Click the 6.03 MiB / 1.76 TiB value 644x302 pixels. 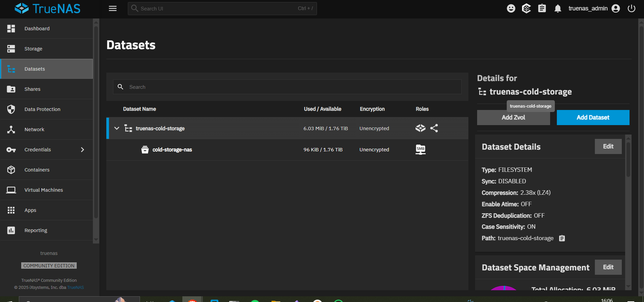[x=326, y=128]
